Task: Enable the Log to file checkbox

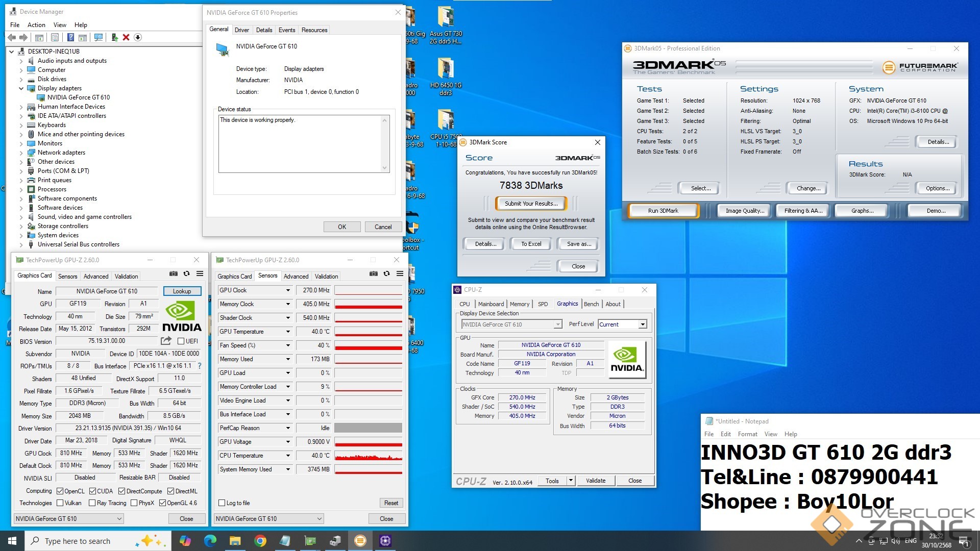Action: [222, 503]
